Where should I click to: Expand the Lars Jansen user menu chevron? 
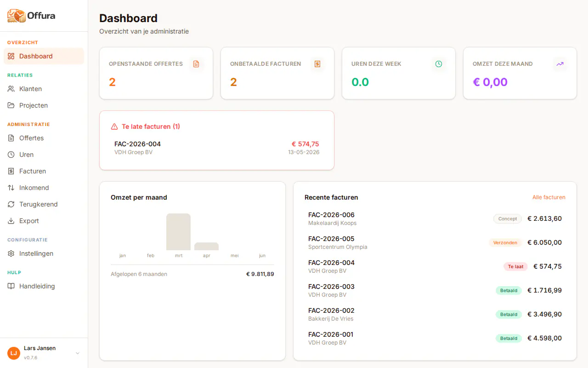pyautogui.click(x=78, y=353)
